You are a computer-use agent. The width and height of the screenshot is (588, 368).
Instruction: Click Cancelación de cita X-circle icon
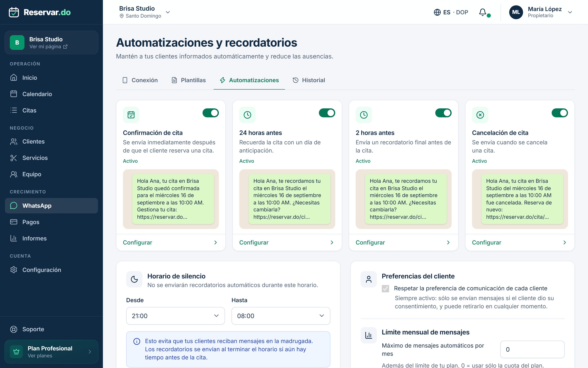[480, 115]
